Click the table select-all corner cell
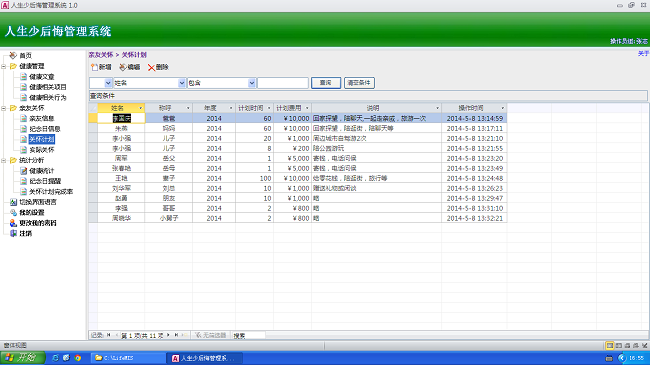Viewport: 650px width, 365px height. 93,108
